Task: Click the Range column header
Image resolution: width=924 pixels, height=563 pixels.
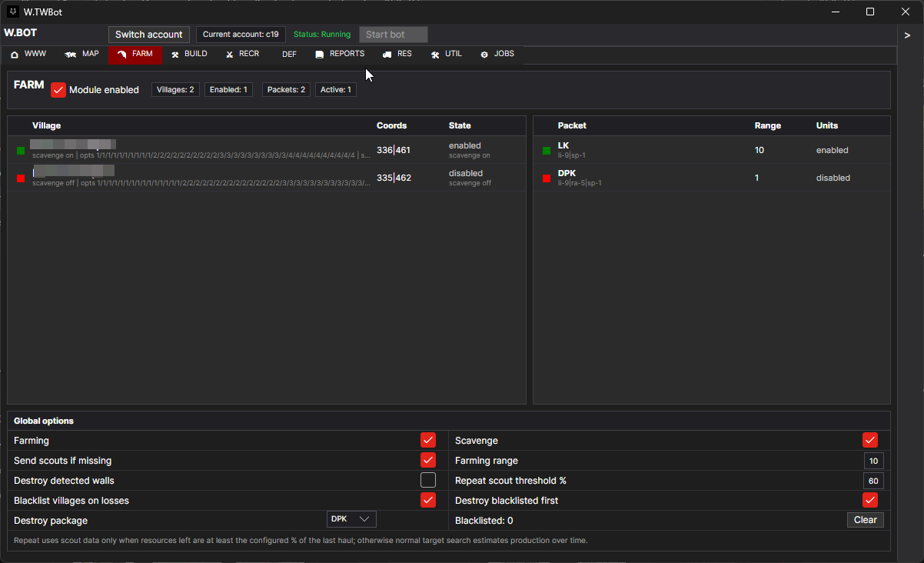Action: [767, 125]
